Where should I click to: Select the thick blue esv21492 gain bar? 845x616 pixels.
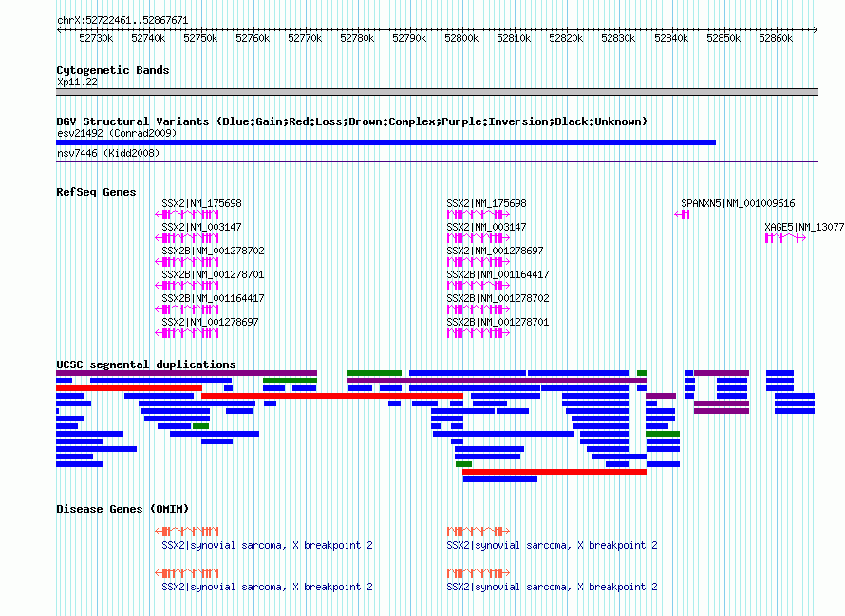pyautogui.click(x=385, y=142)
